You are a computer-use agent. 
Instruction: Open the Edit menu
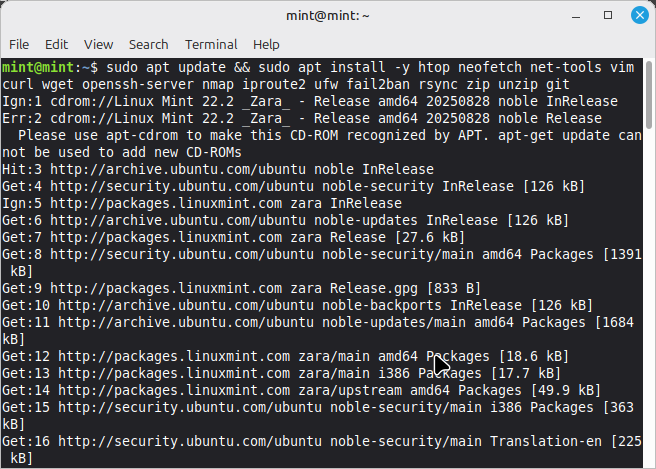tap(56, 45)
